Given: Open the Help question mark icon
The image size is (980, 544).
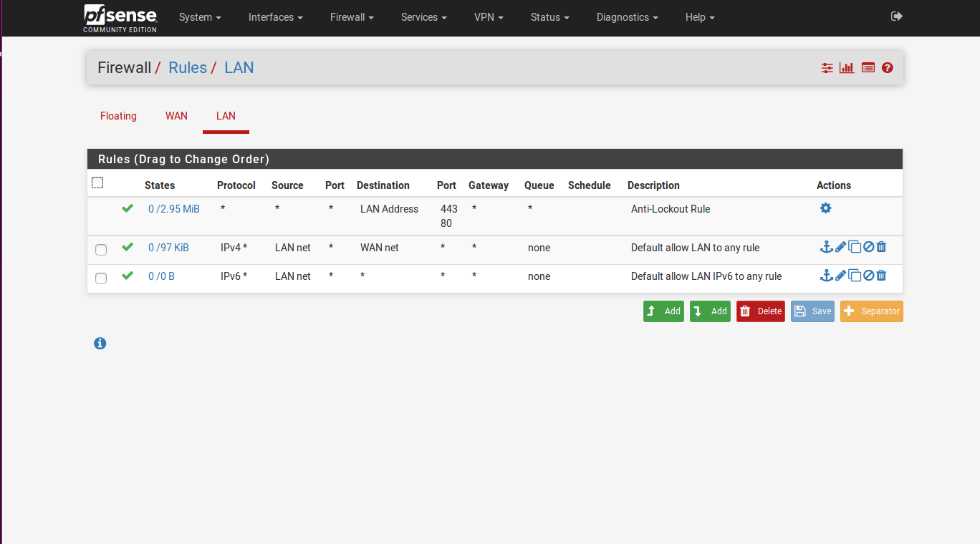Looking at the screenshot, I should pyautogui.click(x=888, y=68).
